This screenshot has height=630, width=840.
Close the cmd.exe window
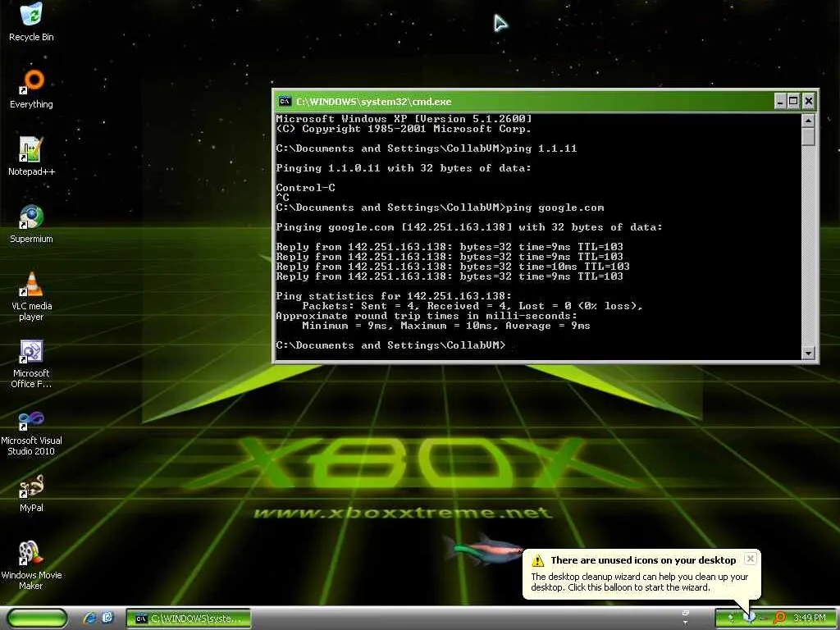pos(808,101)
